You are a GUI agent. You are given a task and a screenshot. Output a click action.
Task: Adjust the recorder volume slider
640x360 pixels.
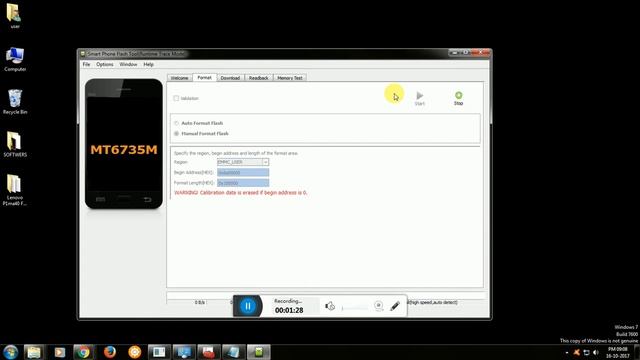click(x=354, y=308)
